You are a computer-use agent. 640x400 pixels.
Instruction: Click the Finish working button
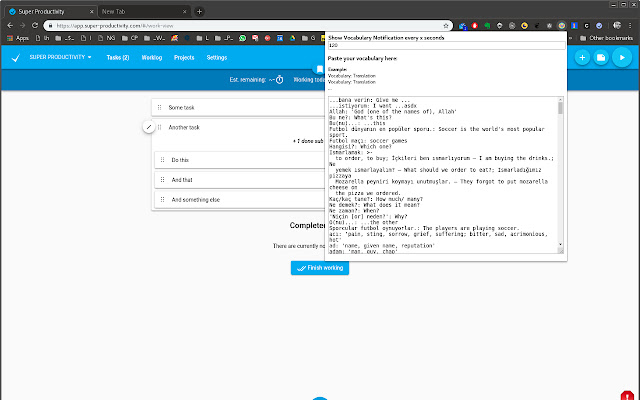320,268
